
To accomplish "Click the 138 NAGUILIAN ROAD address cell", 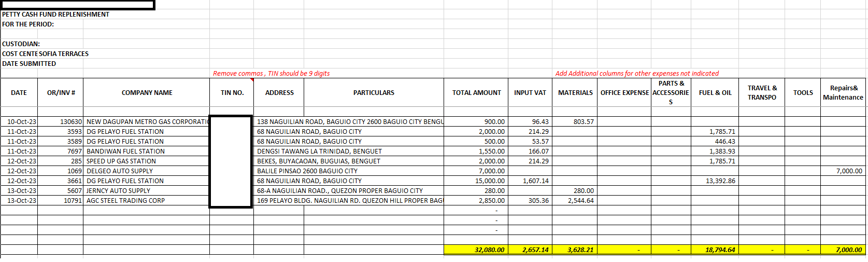I will [x=349, y=122].
